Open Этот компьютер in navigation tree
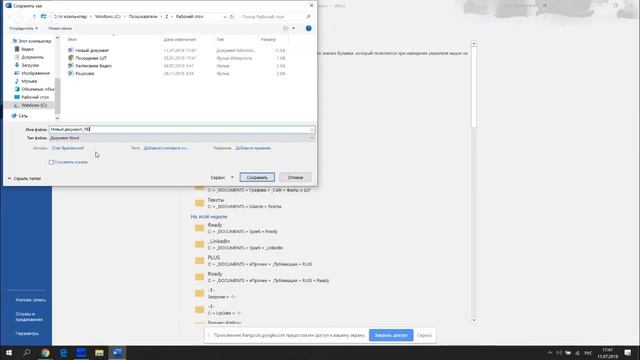Viewport: 640px width, 360px height. point(35,41)
